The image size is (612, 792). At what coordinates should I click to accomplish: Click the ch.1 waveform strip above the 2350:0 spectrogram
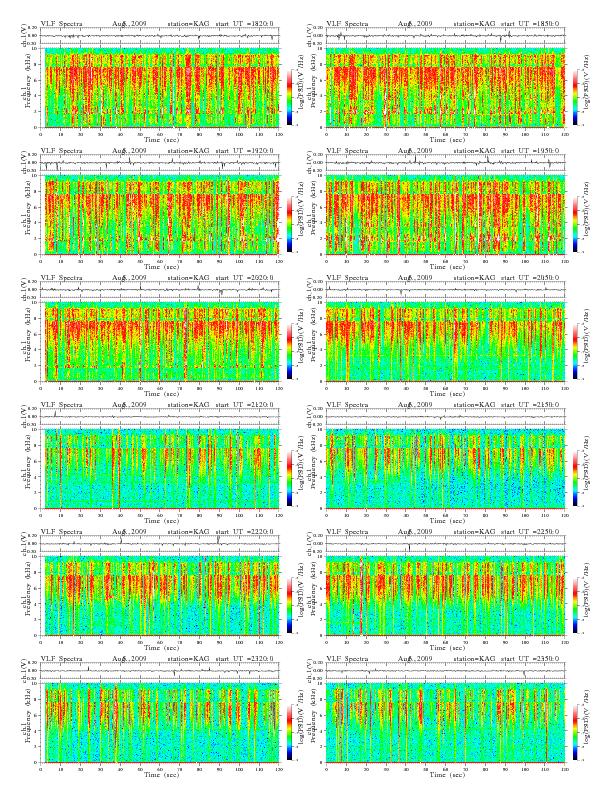[445, 671]
